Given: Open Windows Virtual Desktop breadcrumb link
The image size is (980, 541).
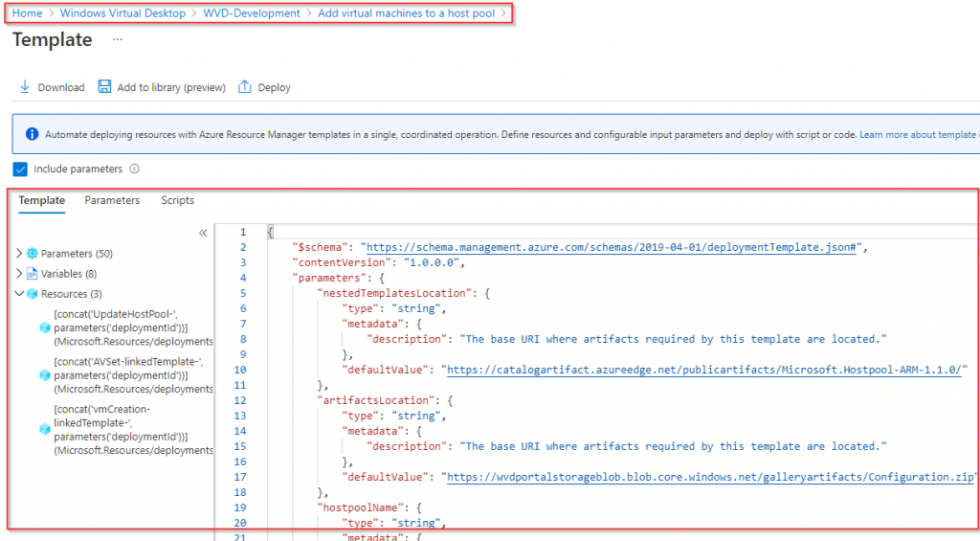Looking at the screenshot, I should pos(122,13).
